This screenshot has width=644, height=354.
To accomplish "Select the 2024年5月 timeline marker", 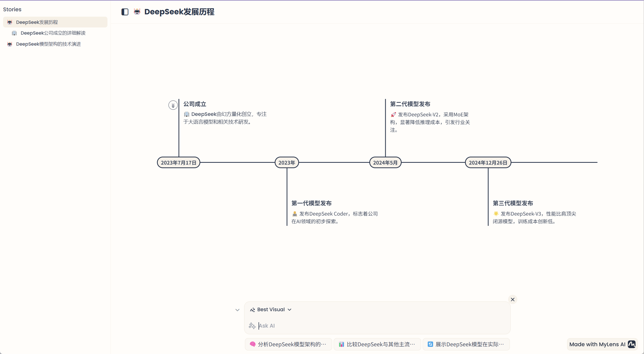I will [385, 163].
